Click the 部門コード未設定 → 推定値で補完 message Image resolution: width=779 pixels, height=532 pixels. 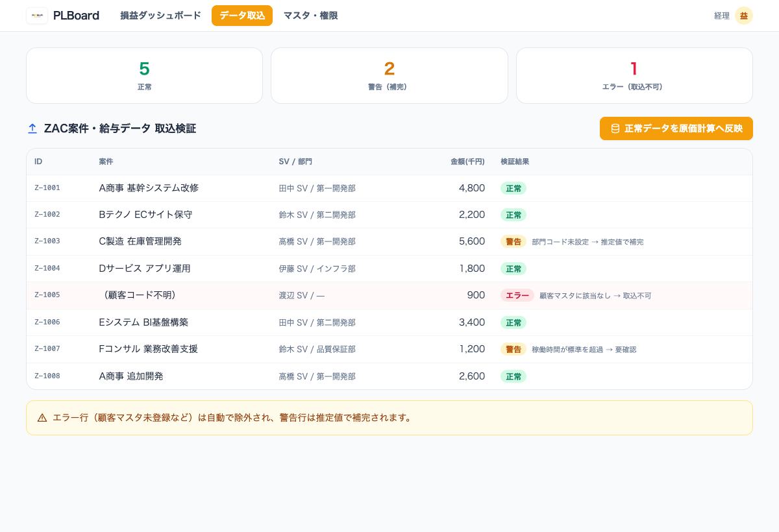(x=587, y=242)
